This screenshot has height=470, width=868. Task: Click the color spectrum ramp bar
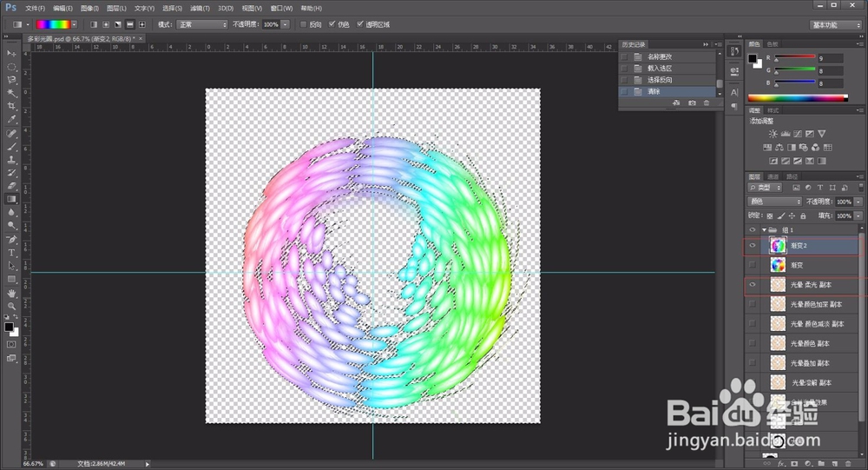(798, 98)
